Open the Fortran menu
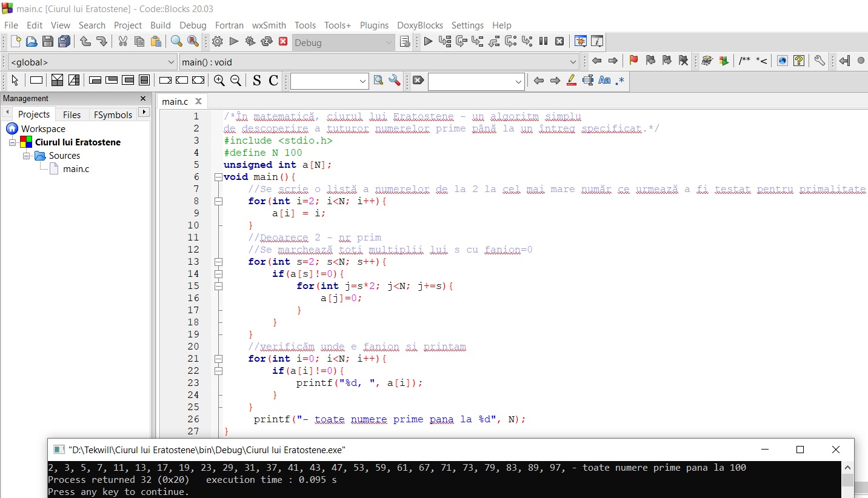Image resolution: width=868 pixels, height=498 pixels. 229,25
